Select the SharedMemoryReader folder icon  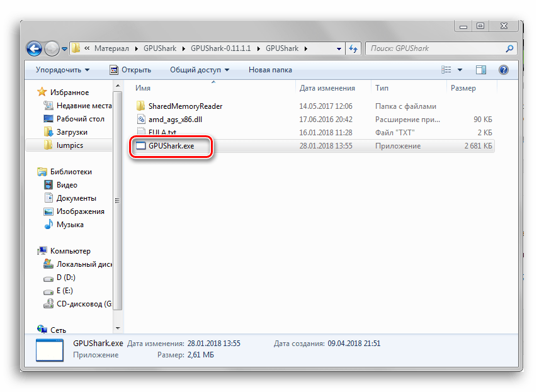(x=140, y=106)
